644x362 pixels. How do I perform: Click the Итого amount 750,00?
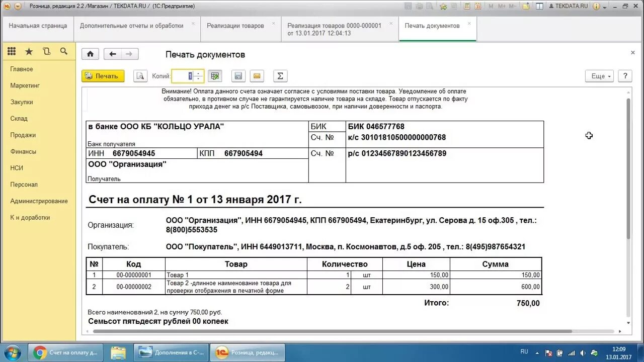click(x=528, y=303)
